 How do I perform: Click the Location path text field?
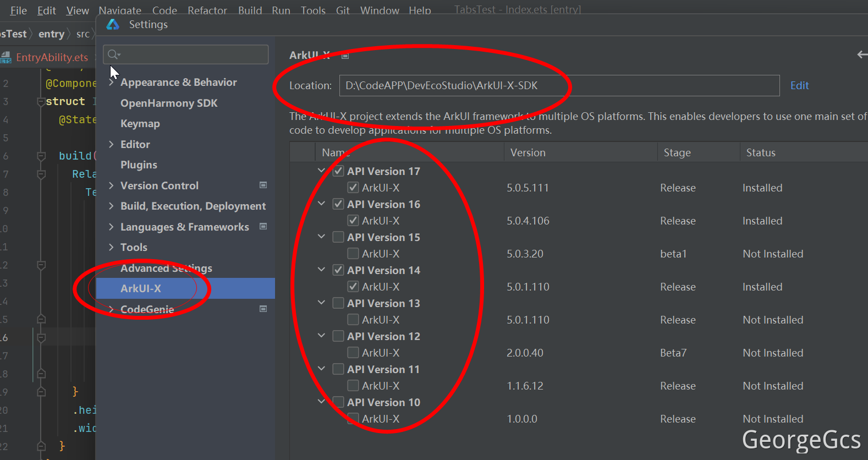[559, 85]
